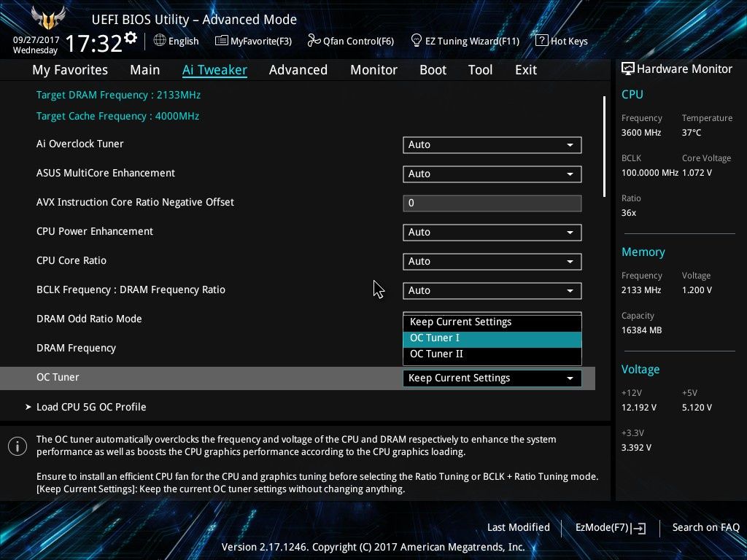Click the Hot Keys question mark icon
This screenshot has height=560, width=747.
pos(542,41)
